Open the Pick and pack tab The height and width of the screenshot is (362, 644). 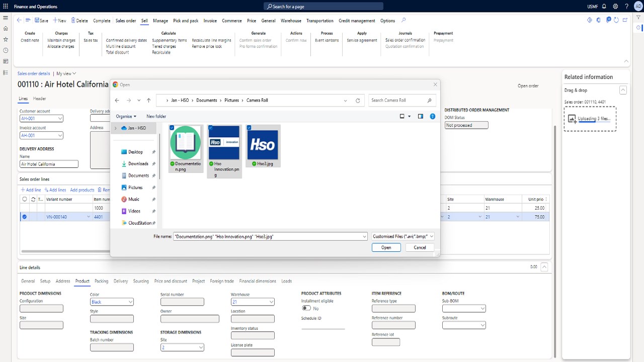click(186, 21)
